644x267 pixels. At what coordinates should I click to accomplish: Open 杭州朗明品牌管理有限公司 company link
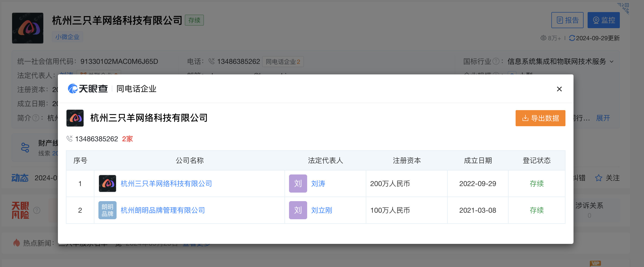pos(163,210)
